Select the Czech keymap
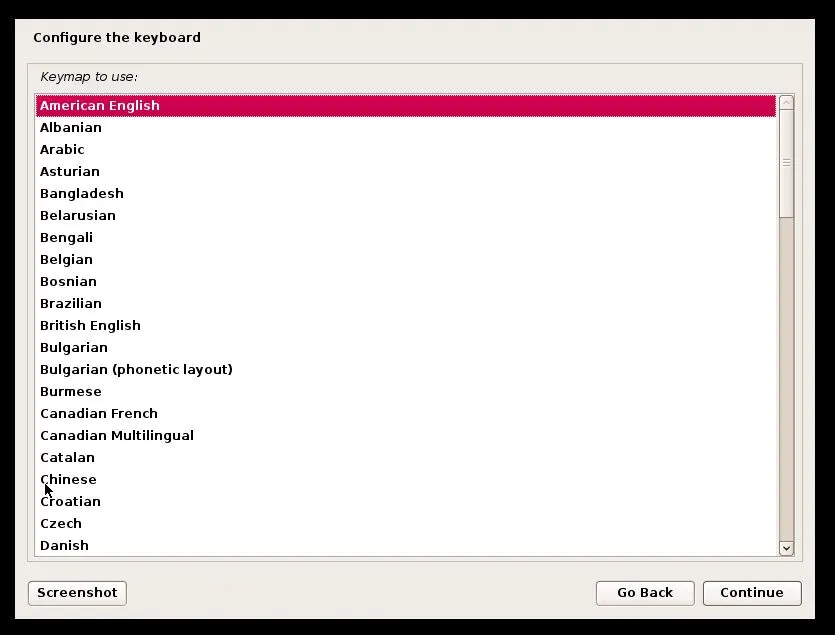The width and height of the screenshot is (835, 635). point(61,523)
